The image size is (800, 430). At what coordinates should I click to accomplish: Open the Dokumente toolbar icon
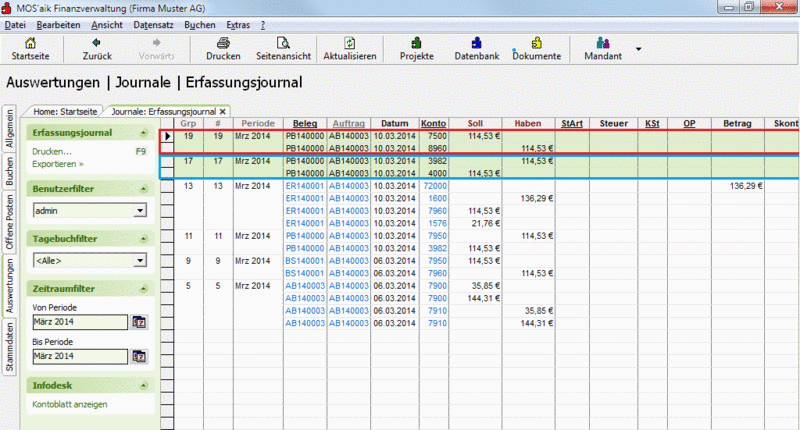tap(536, 43)
